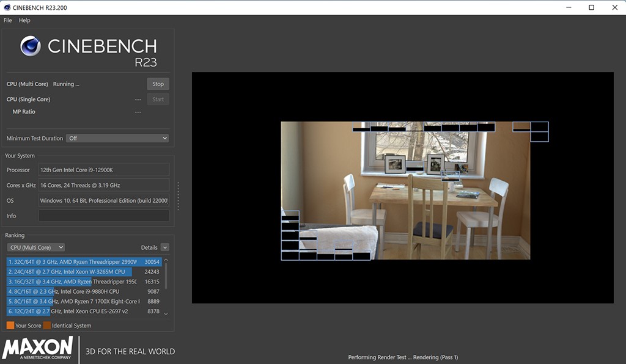This screenshot has height=364, width=626.
Task: Click the scroll down arrow in Ranking list
Action: (x=166, y=312)
